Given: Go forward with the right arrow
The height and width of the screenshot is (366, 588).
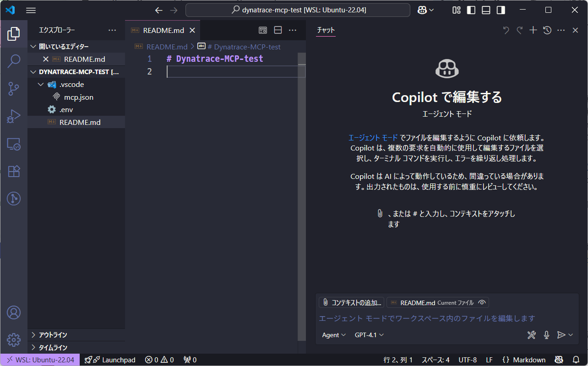Looking at the screenshot, I should coord(174,10).
